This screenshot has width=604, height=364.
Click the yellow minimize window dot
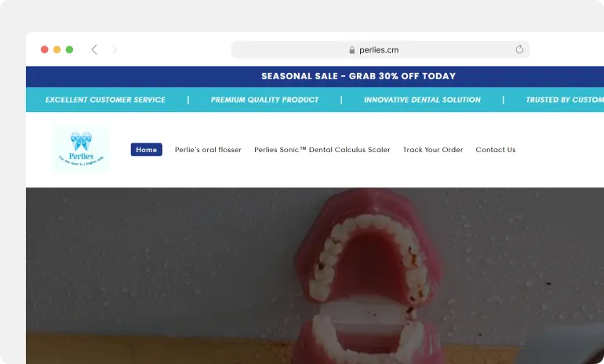57,49
